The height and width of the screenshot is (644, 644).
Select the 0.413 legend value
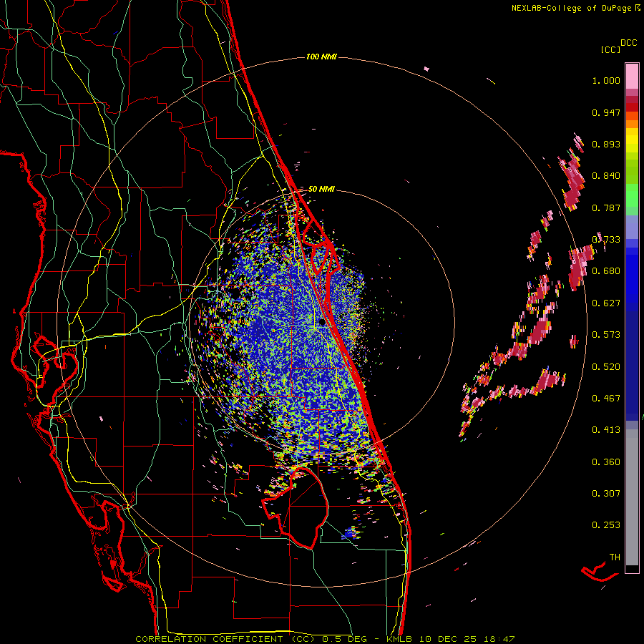coord(606,430)
